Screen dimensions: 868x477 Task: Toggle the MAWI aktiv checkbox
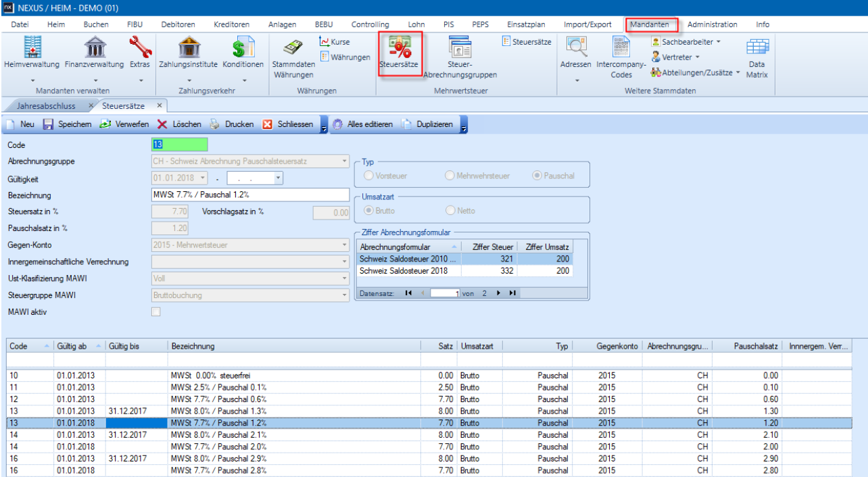pyautogui.click(x=156, y=311)
